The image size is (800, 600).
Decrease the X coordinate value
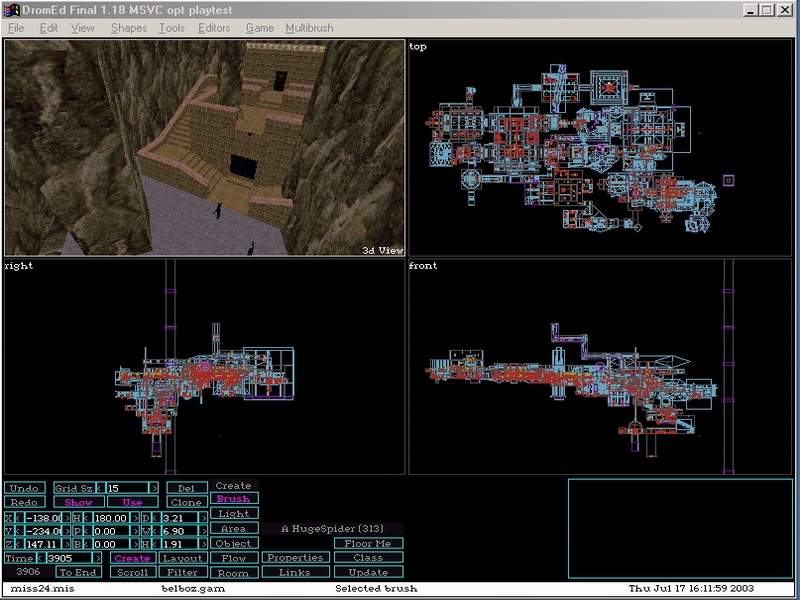coord(20,518)
